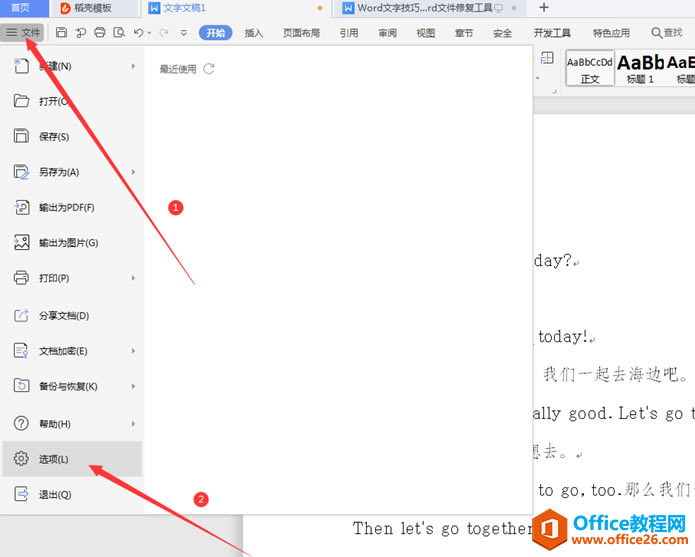This screenshot has width=695, height=557.
Task: Click the print preview icon in toolbar
Action: click(119, 32)
